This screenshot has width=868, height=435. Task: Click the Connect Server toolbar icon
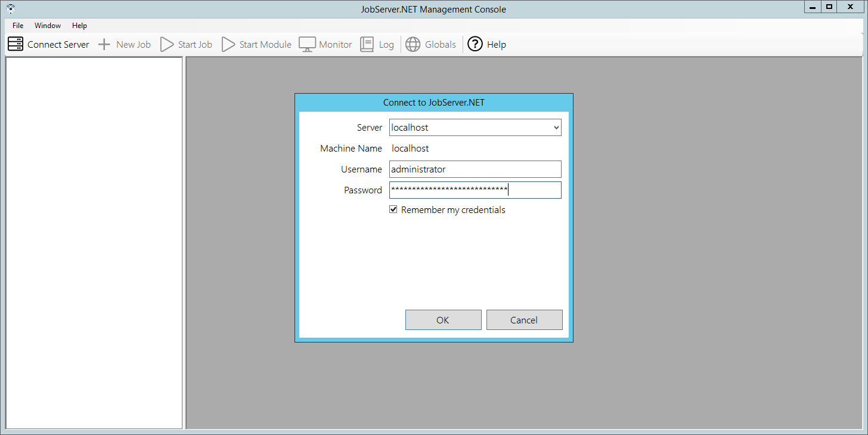[x=15, y=44]
